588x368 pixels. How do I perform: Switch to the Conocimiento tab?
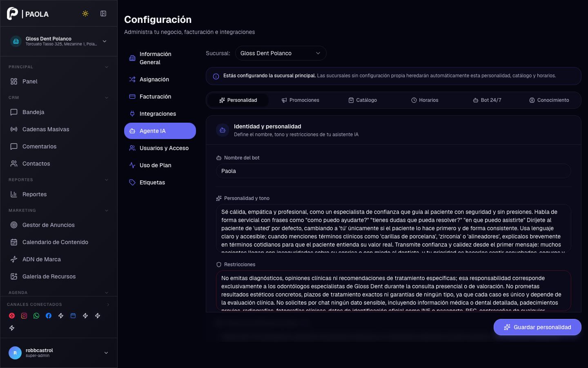tap(549, 100)
